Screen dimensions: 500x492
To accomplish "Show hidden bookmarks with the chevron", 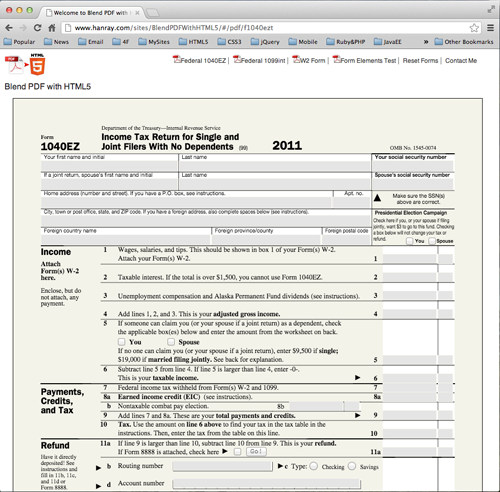I will coord(426,42).
